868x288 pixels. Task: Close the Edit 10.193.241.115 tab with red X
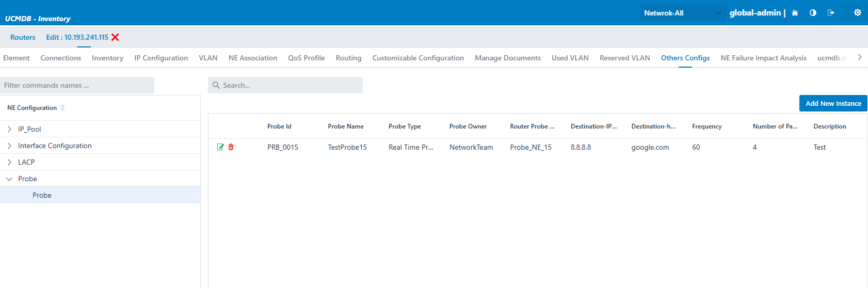pyautogui.click(x=115, y=37)
